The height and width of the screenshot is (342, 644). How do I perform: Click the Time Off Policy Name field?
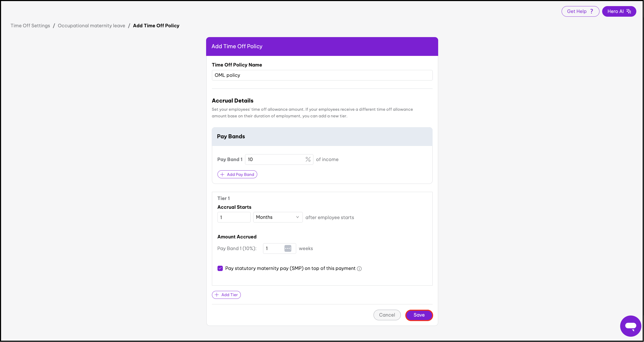click(322, 75)
